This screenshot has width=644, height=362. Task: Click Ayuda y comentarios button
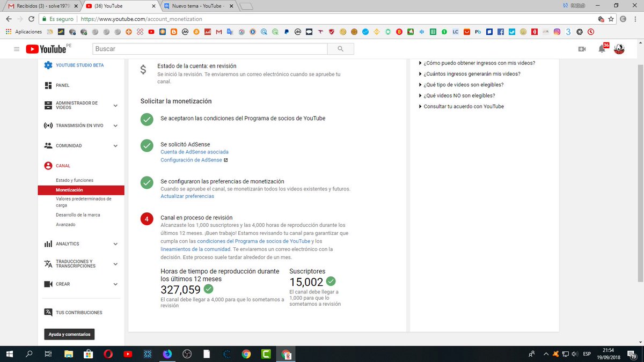click(x=69, y=334)
